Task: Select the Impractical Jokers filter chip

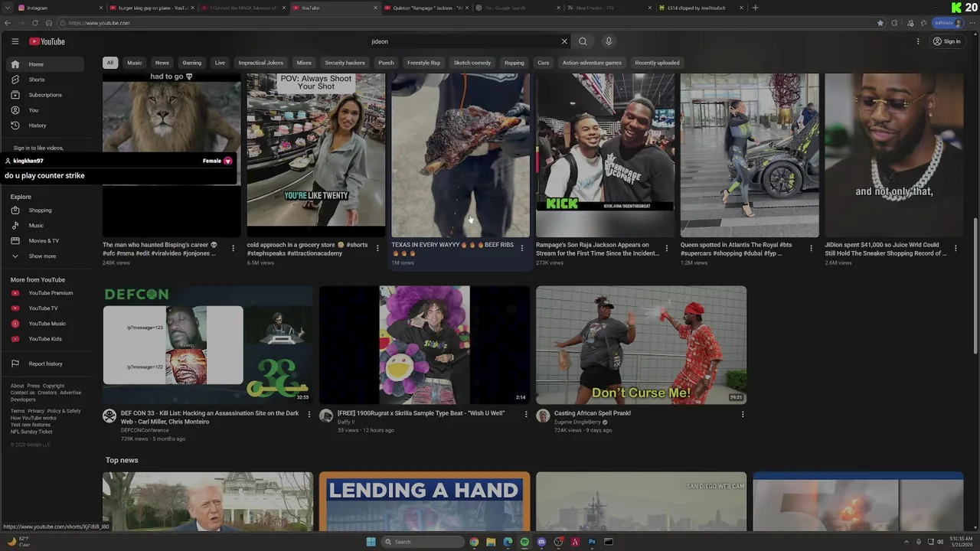Action: click(x=261, y=63)
